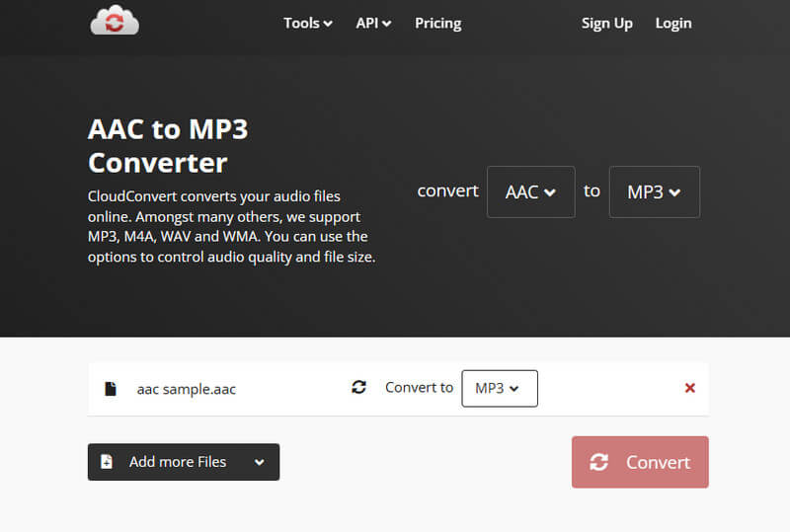
Task: Click the Sign Up link
Action: 606,23
